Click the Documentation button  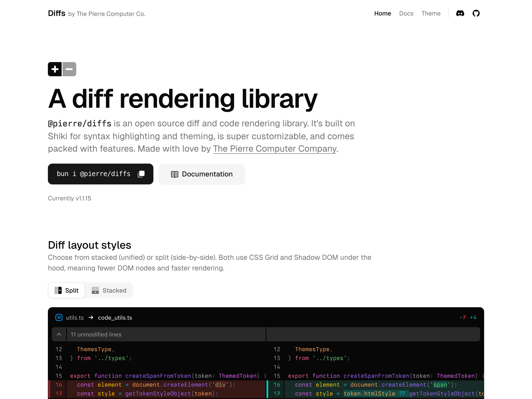tap(207, 174)
